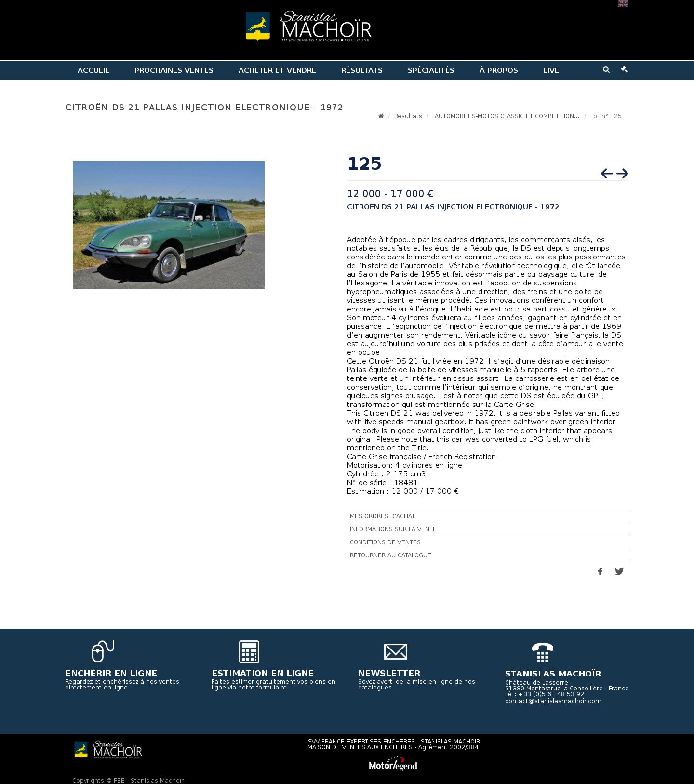This screenshot has width=694, height=784.
Task: Click the telephone number +33 (0)5 61 48 53 92
Action: (x=551, y=695)
